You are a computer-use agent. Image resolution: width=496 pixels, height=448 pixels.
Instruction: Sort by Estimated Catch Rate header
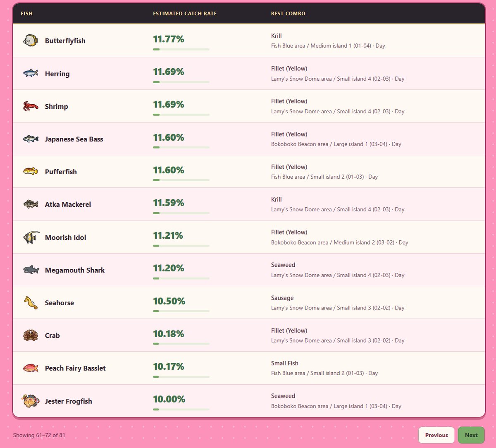coord(185,14)
